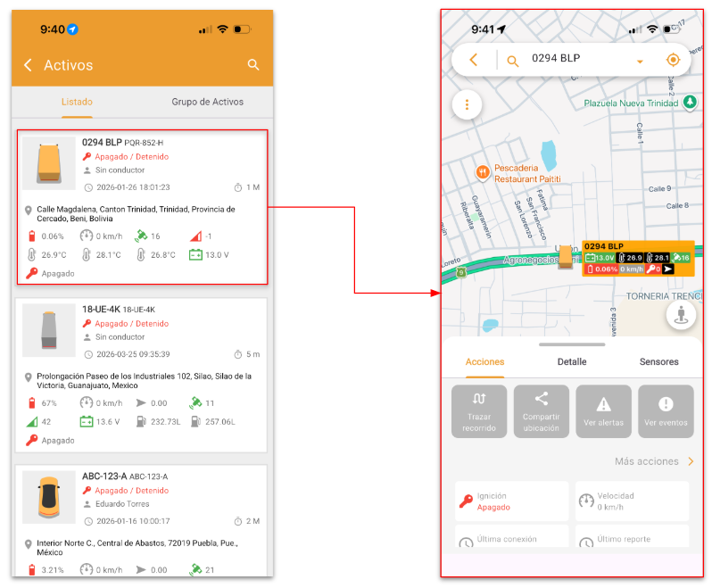Go back from the map view

pos(474,60)
